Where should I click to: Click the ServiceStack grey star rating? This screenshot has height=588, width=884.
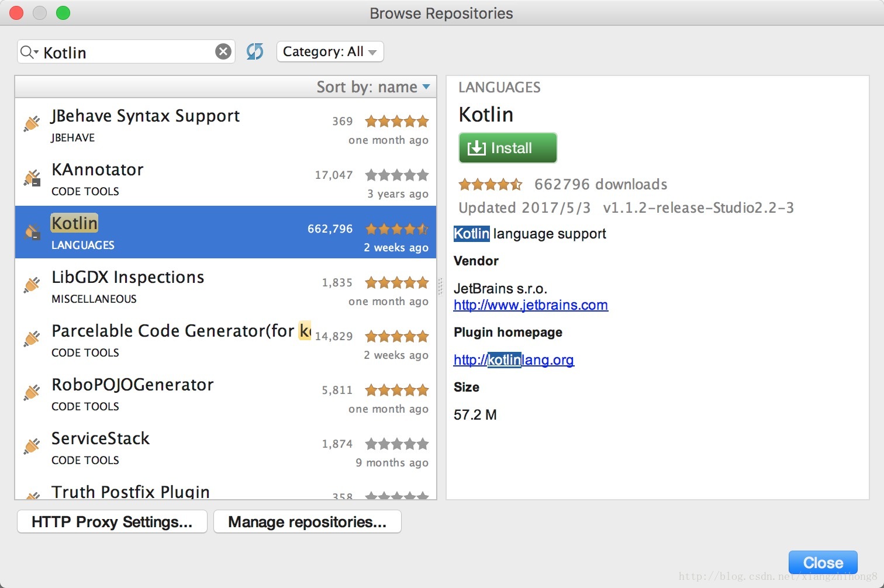397,444
